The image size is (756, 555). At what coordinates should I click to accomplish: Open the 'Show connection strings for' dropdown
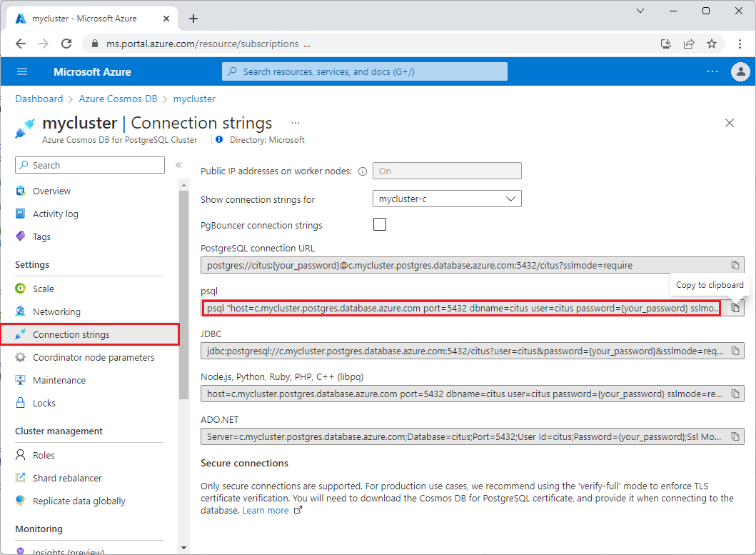(446, 199)
